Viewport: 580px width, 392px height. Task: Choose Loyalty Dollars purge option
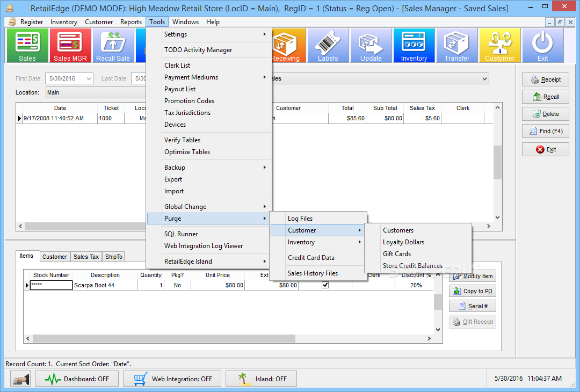418,242
